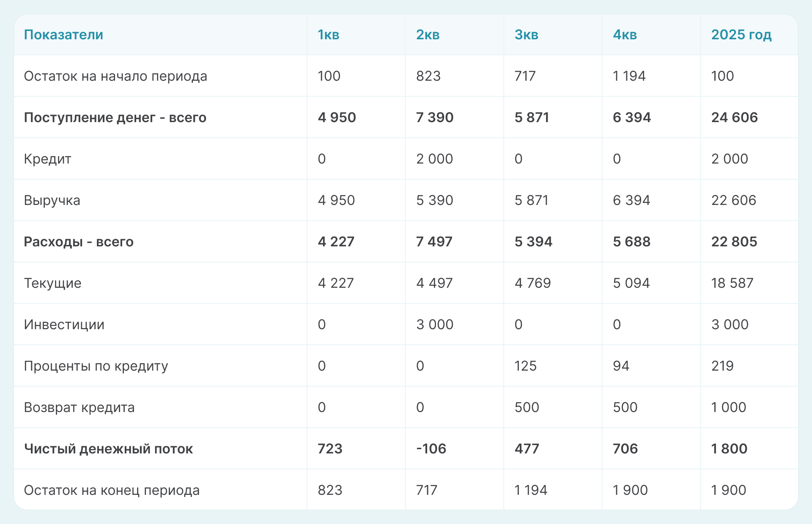Viewport: 812px width, 524px height.
Task: Select the 2кв column header
Action: pos(428,35)
